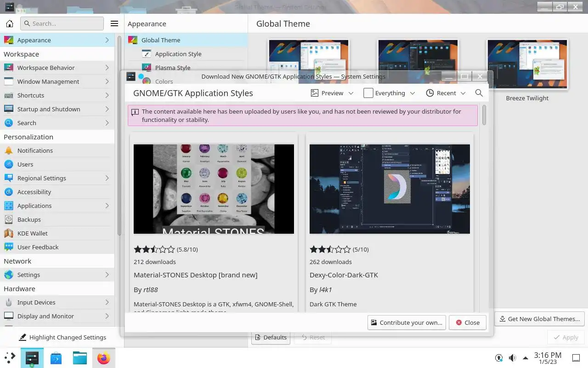Go to System Settings home icon
The height and width of the screenshot is (368, 588).
(10, 23)
